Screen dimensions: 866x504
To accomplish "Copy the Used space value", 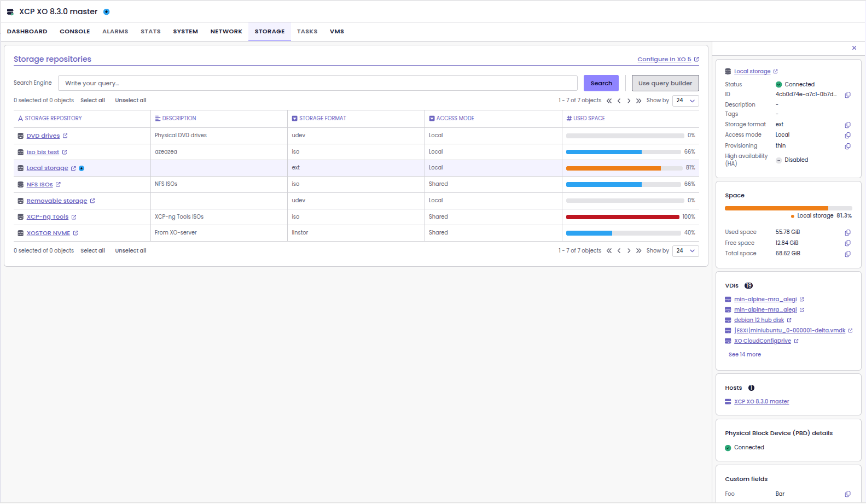I will [x=847, y=232].
